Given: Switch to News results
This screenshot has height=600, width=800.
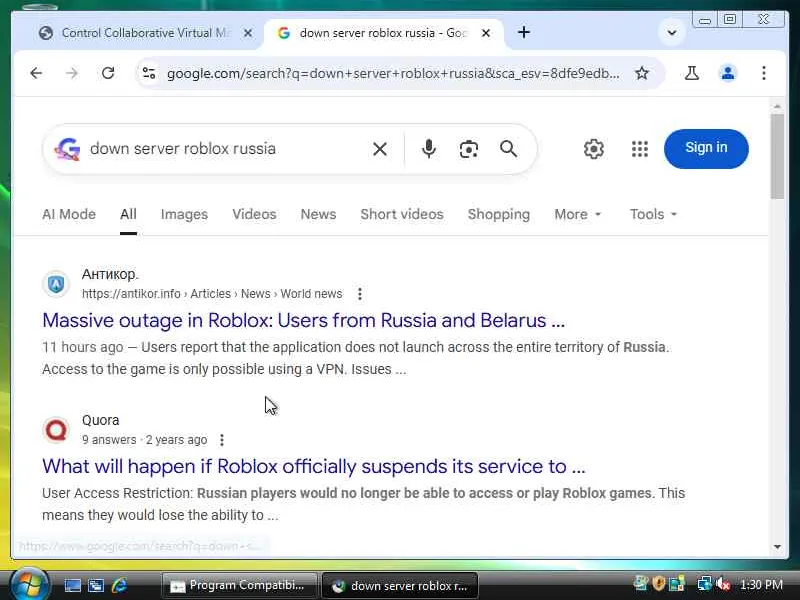Looking at the screenshot, I should click(318, 214).
